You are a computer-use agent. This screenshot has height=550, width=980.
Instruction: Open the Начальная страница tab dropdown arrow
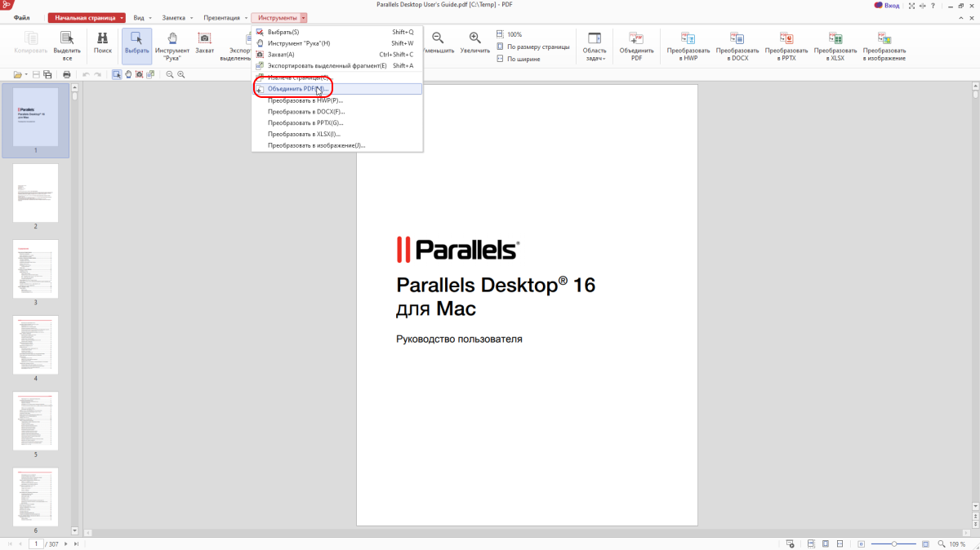tap(121, 17)
